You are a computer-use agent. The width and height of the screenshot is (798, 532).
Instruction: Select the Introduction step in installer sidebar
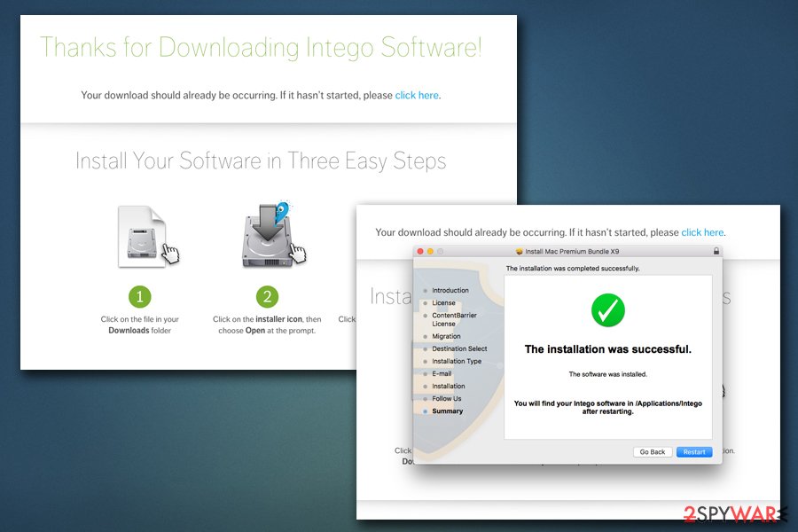pyautogui.click(x=450, y=290)
